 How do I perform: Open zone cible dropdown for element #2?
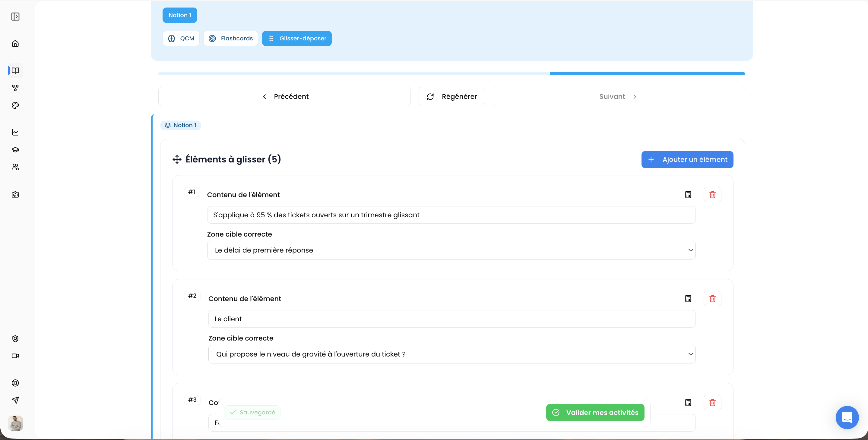[452, 354]
